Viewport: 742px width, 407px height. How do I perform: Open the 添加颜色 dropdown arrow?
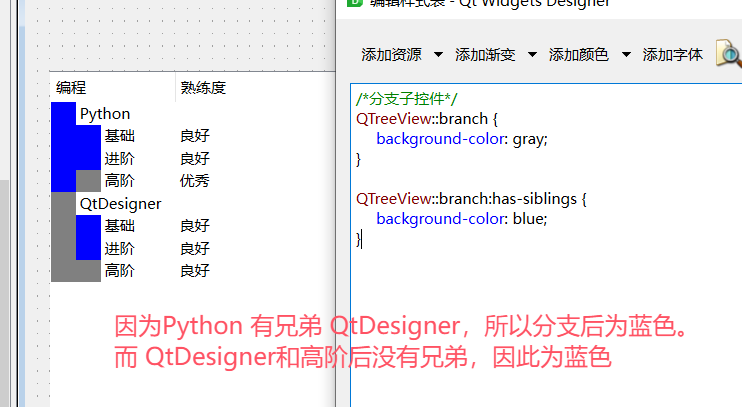(x=626, y=55)
